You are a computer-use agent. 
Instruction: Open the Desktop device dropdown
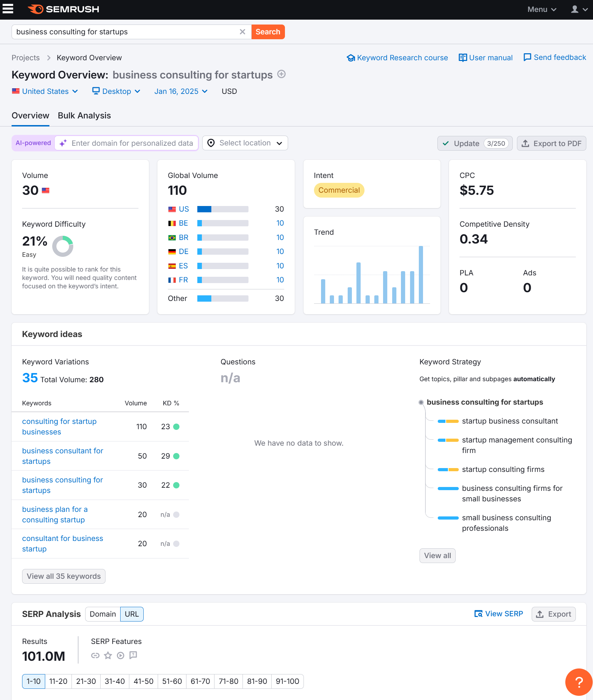point(116,91)
